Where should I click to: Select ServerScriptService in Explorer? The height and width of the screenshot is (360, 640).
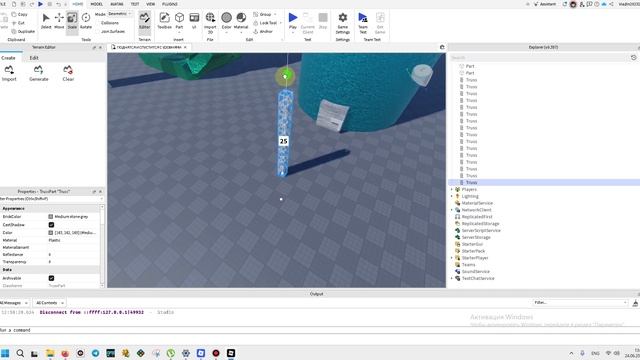coord(481,231)
